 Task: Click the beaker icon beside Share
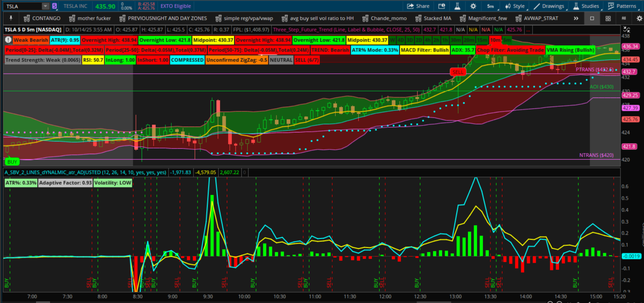[457, 6]
